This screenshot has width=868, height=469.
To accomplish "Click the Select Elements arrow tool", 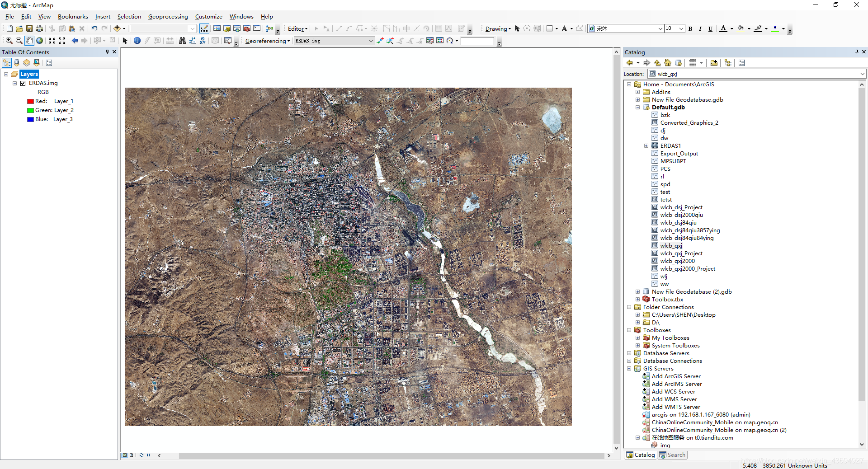I will pos(125,41).
